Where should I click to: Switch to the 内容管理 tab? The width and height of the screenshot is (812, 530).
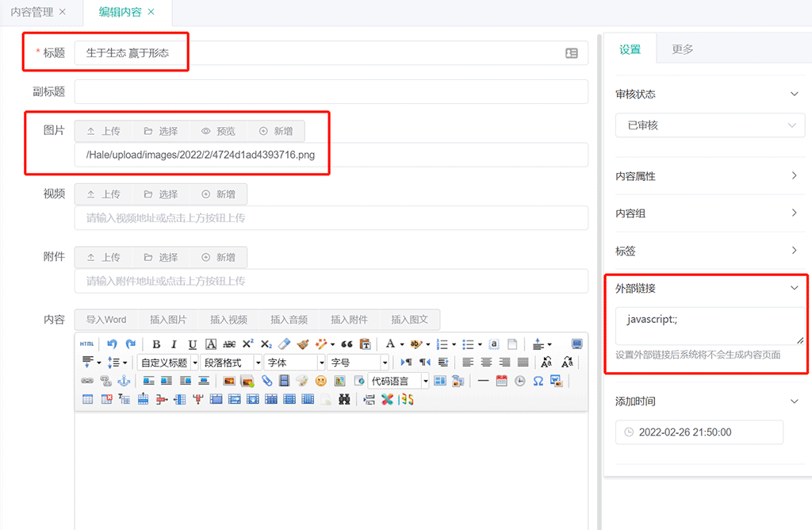32,12
